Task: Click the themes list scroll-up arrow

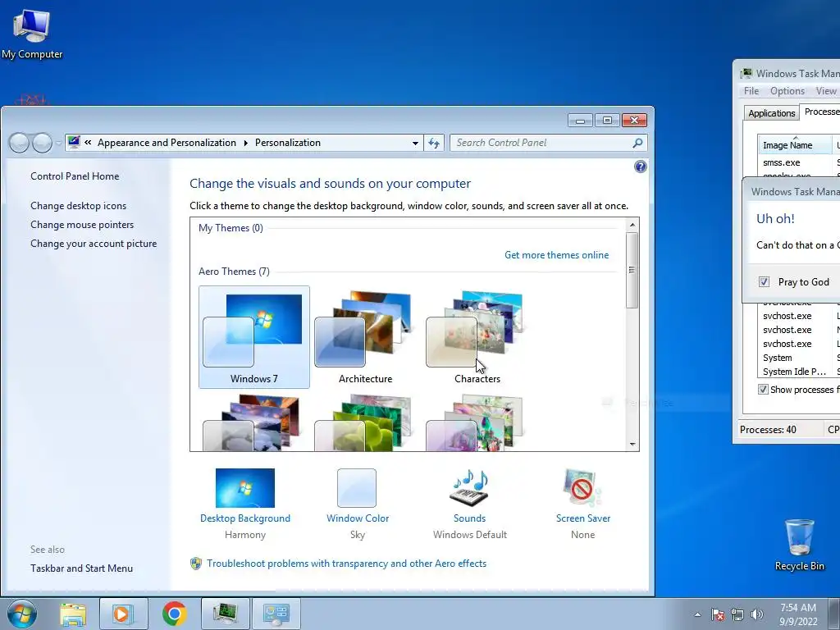Action: 632,225
